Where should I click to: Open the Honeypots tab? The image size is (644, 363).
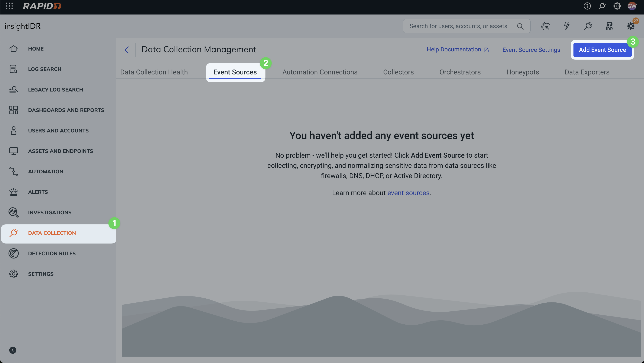[523, 72]
